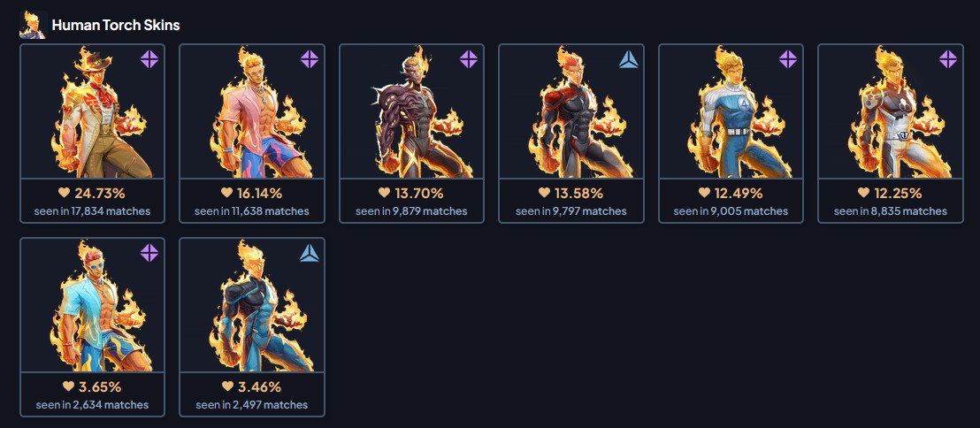Select the white and orange suit skin
Viewport: 980px width, 428px height.
(891, 111)
